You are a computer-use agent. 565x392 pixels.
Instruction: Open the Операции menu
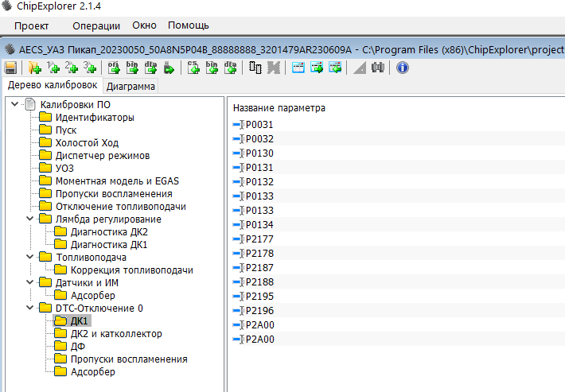(95, 25)
